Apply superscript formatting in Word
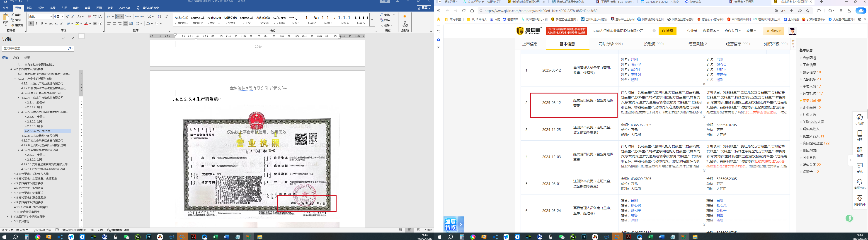Image resolution: width=868 pixels, height=240 pixels. point(61,24)
